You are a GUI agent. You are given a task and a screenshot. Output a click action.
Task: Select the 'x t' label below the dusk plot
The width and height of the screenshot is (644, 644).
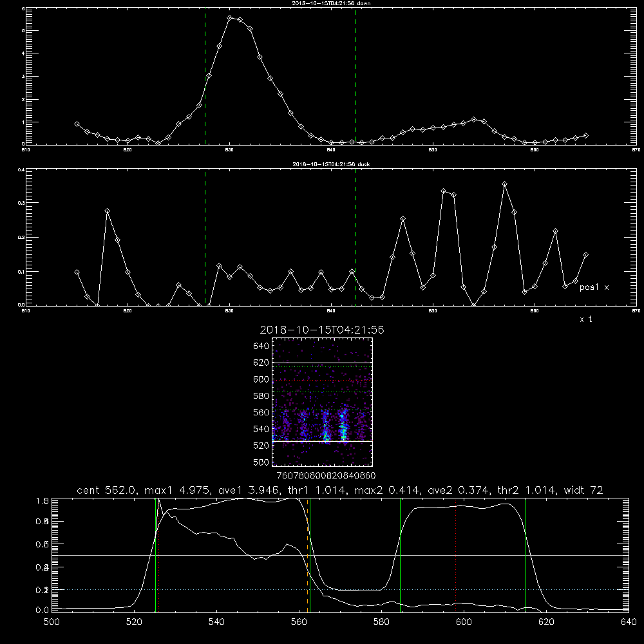point(585,319)
